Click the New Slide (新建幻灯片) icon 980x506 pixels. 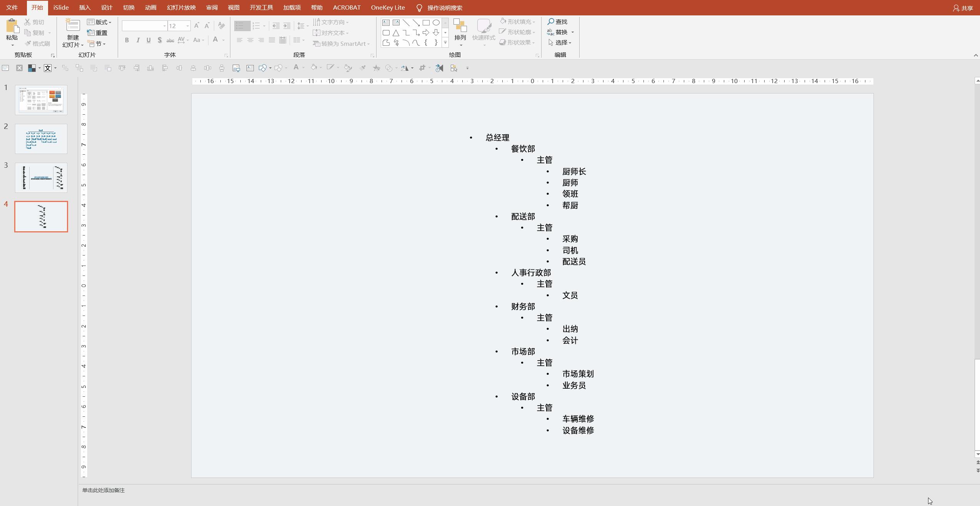(73, 25)
